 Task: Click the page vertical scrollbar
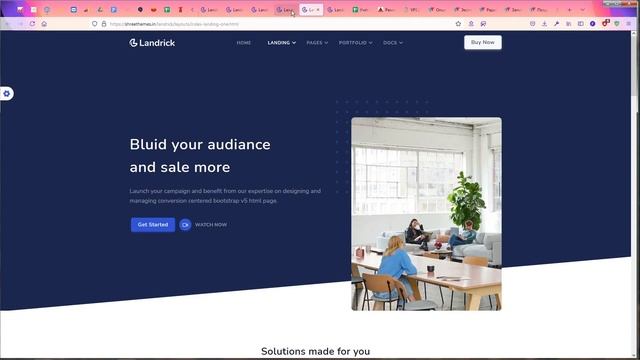pos(634,195)
